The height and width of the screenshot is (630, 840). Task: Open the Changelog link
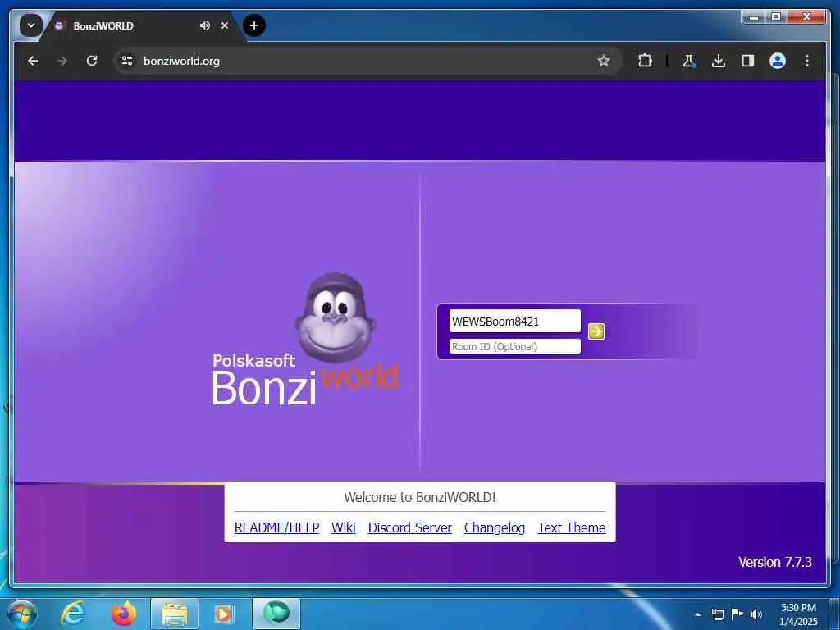tap(495, 527)
